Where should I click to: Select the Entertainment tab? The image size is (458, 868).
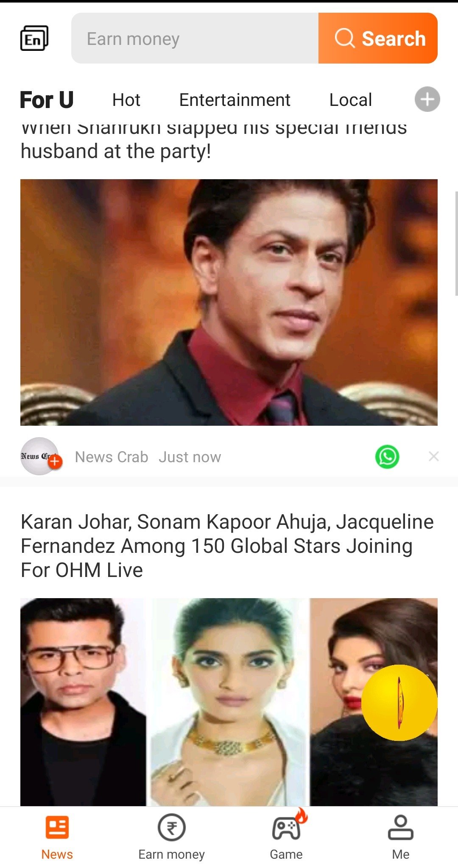click(235, 100)
